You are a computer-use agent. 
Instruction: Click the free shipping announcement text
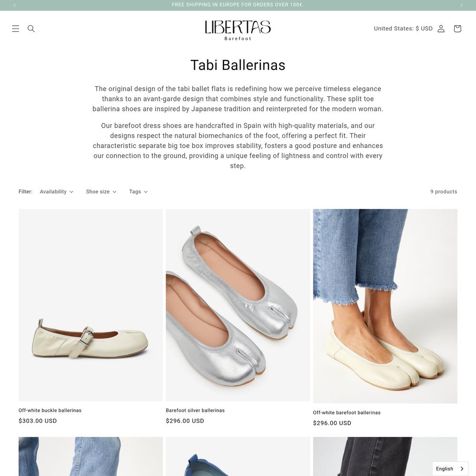(x=238, y=5)
